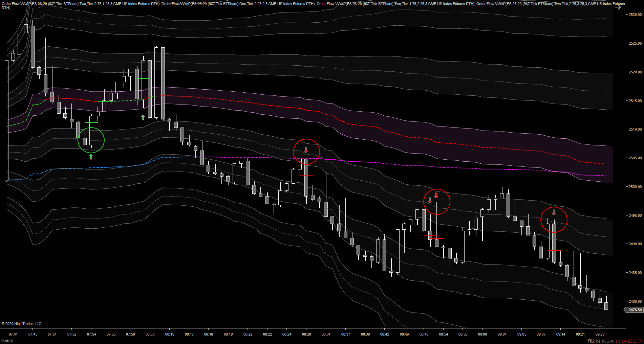Click the 08:37 time axis label
Viewport: 644px width, 344px height.
tap(346, 334)
